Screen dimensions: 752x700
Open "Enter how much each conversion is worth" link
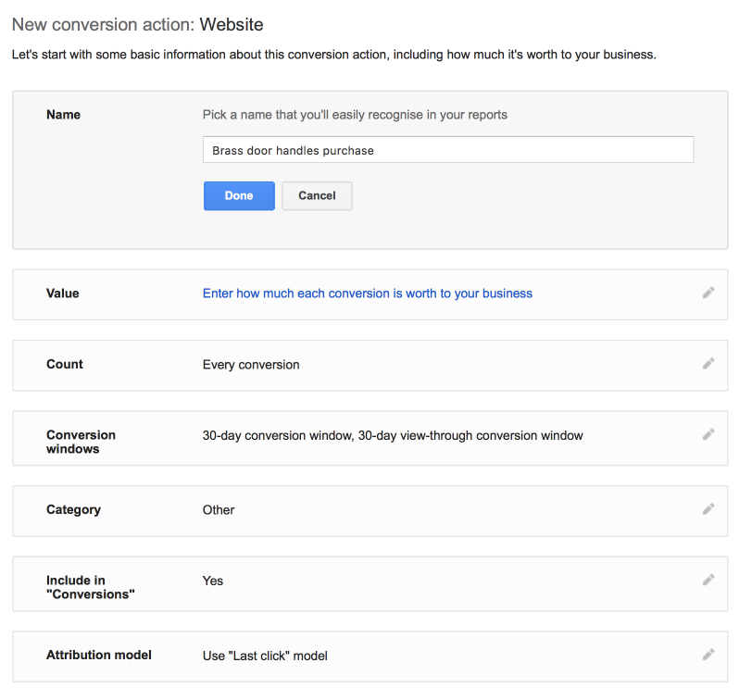coord(367,294)
